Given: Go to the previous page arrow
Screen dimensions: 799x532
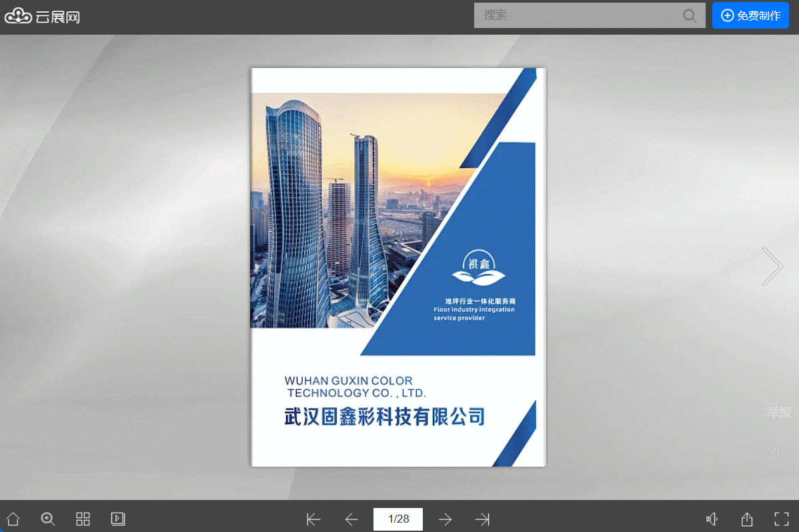Looking at the screenshot, I should (x=351, y=519).
